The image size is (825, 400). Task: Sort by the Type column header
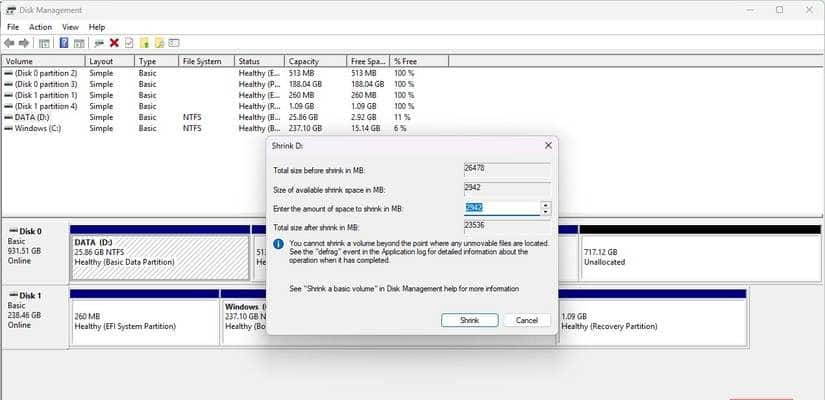tap(156, 61)
